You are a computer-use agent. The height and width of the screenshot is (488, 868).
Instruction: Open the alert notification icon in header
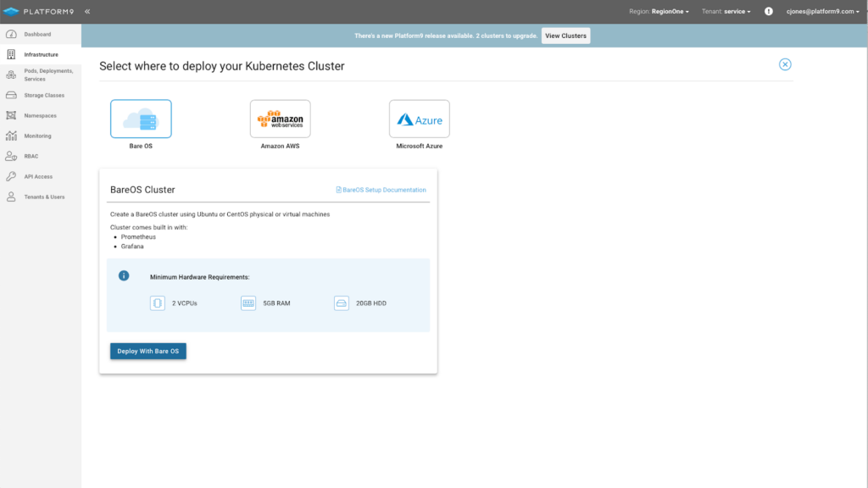click(768, 11)
